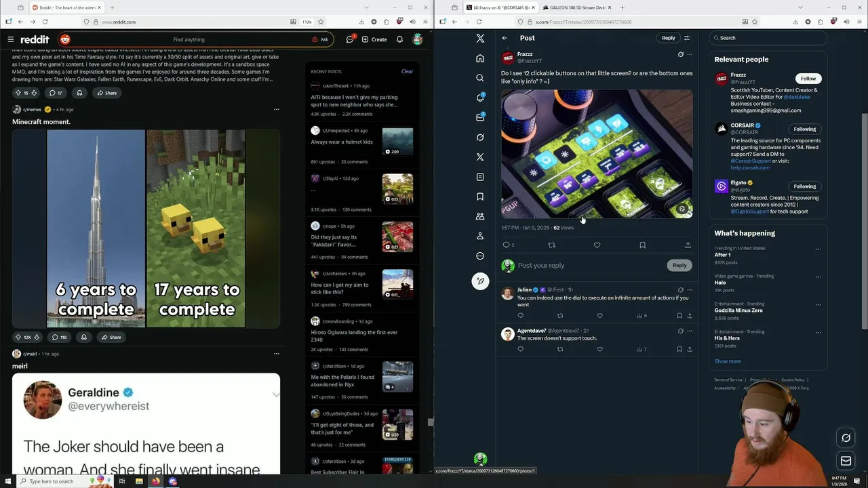
Task: Open more options on Frazzz's post
Action: 690,54
